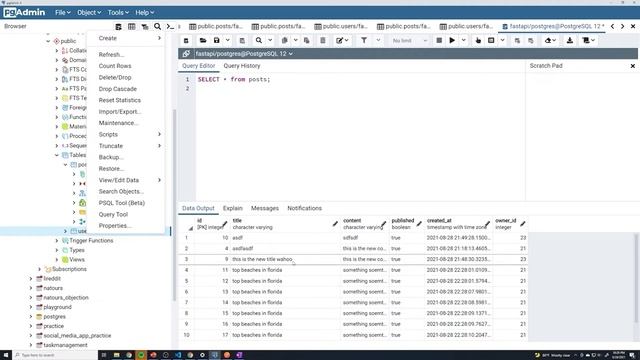This screenshot has width=640, height=360.
Task: Open the Query Tool icon in Browser panel header
Action: pyautogui.click(x=118, y=27)
